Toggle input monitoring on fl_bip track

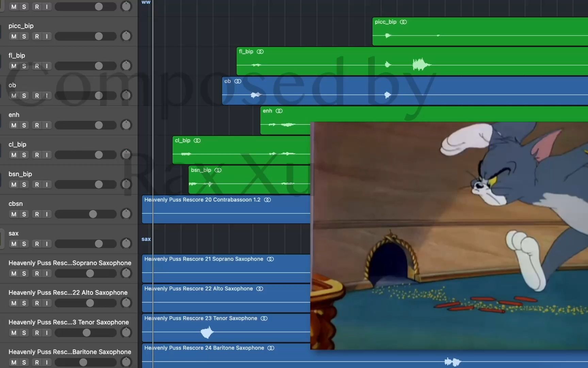click(47, 66)
